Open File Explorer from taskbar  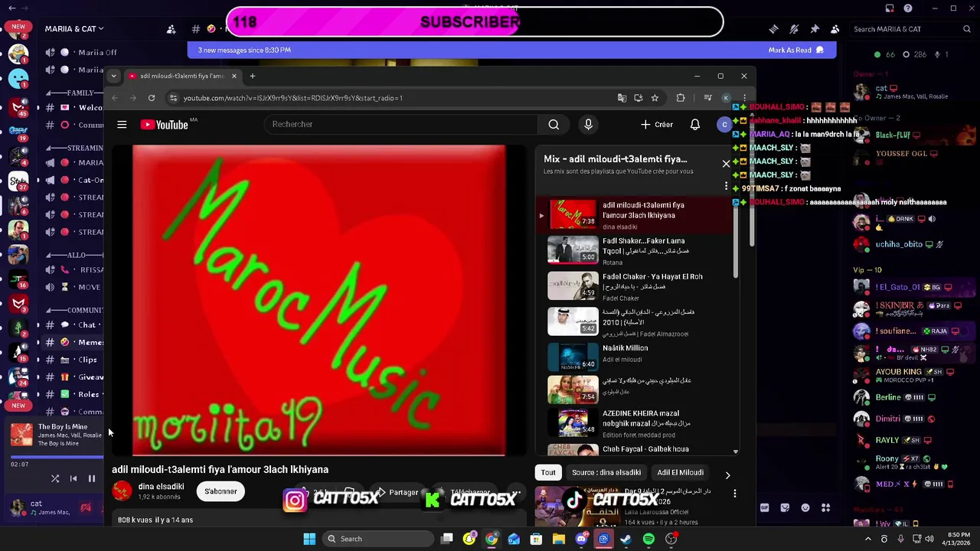(x=559, y=539)
